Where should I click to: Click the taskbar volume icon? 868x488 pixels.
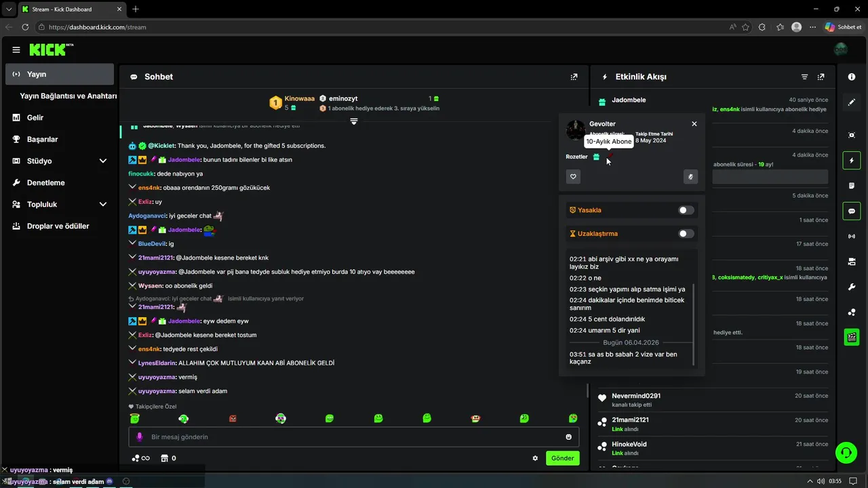[x=821, y=481]
